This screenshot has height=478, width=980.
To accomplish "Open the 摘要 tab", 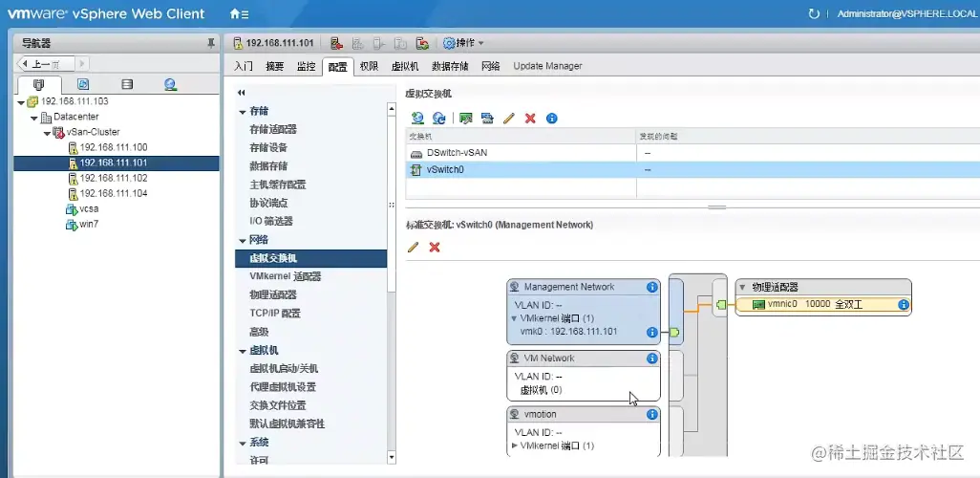I will tap(274, 66).
